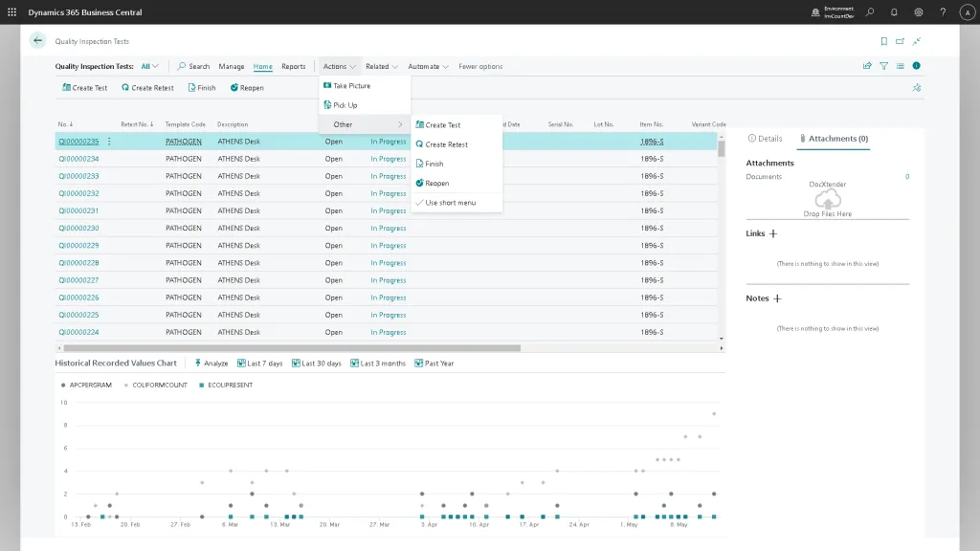This screenshot has width=980, height=551.
Task: Click the share icon in the action bar
Action: pos(867,66)
